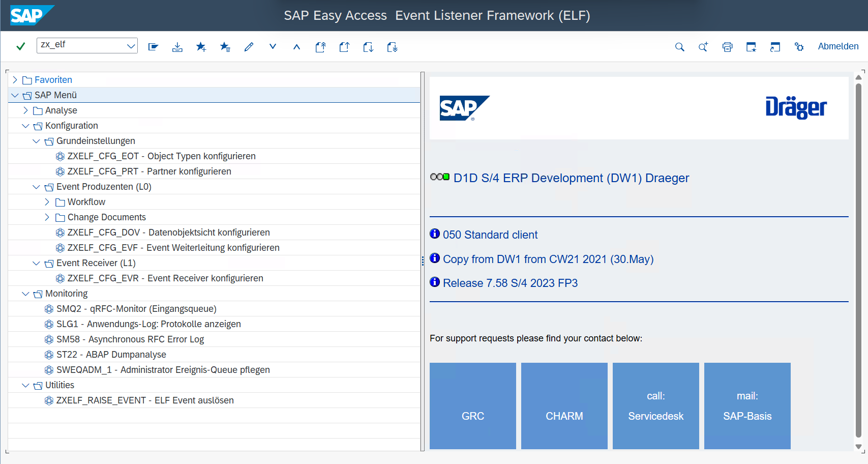Expand the Workflow folder

pos(47,202)
